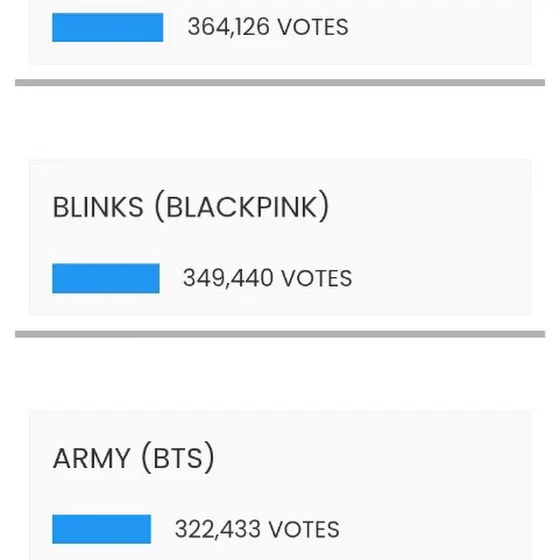
Task: Click the word VOTES after 349,440
Action: (x=317, y=279)
